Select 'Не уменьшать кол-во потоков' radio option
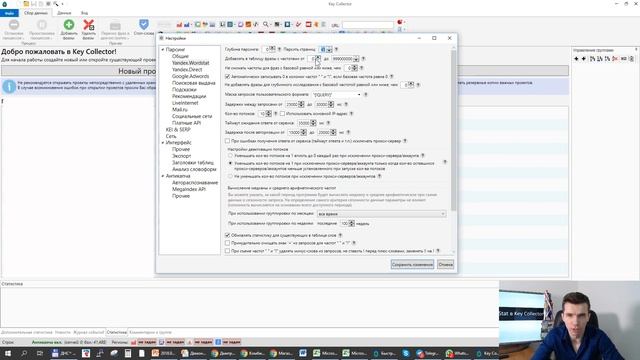This screenshot has height=360, width=640. 231,176
